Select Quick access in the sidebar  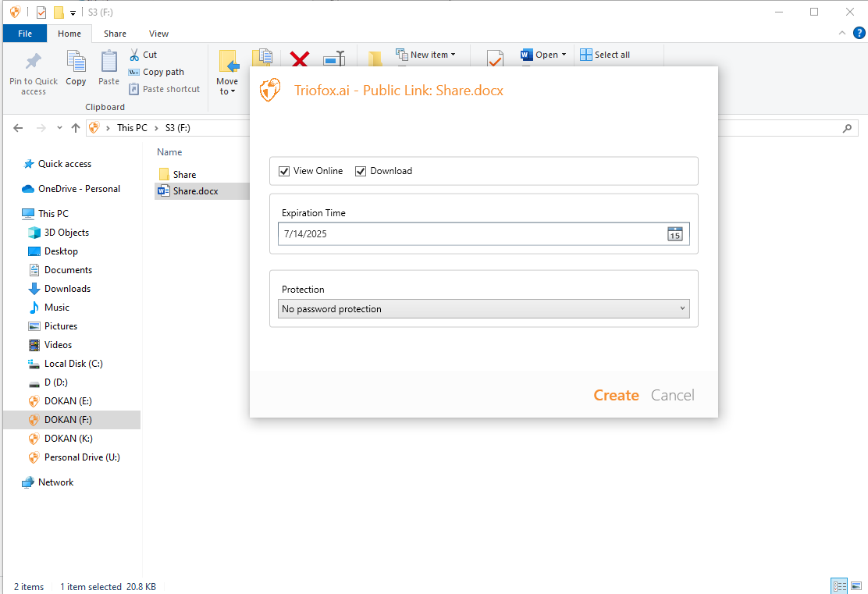(65, 164)
